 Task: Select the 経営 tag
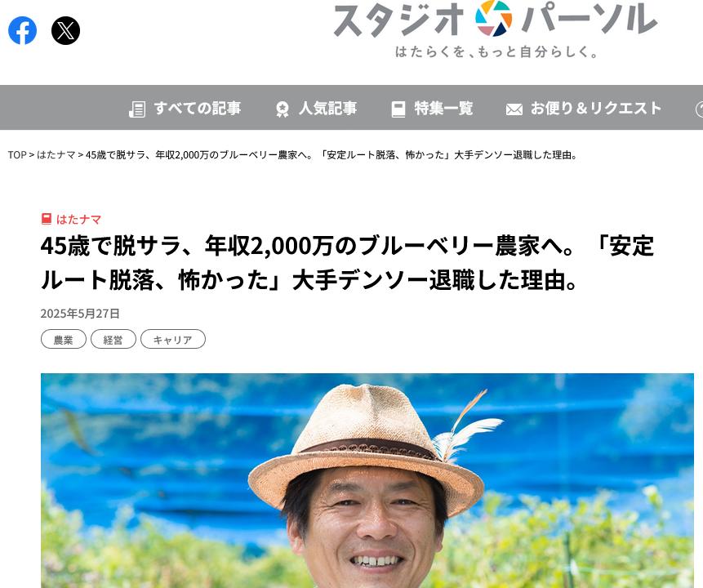(113, 339)
